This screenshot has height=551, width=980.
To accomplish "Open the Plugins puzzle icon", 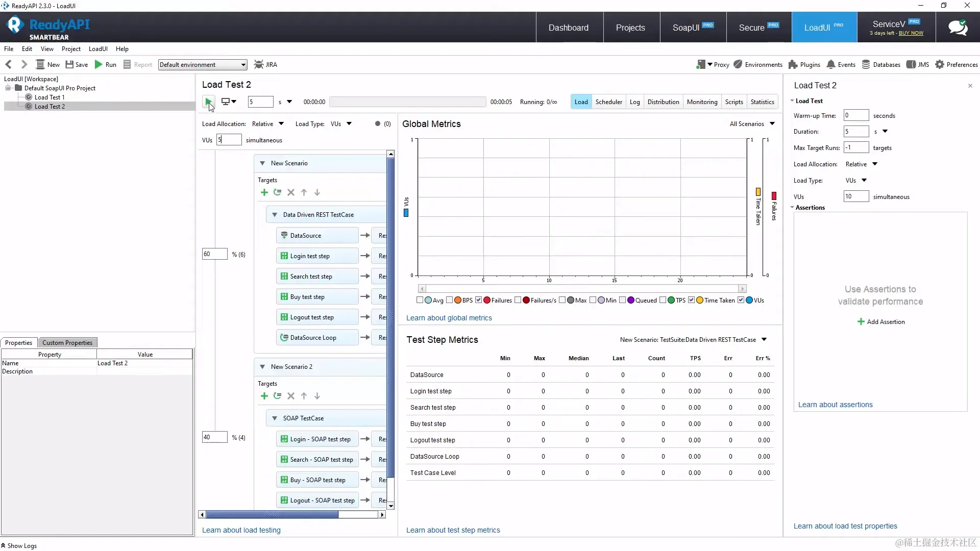I will point(793,65).
